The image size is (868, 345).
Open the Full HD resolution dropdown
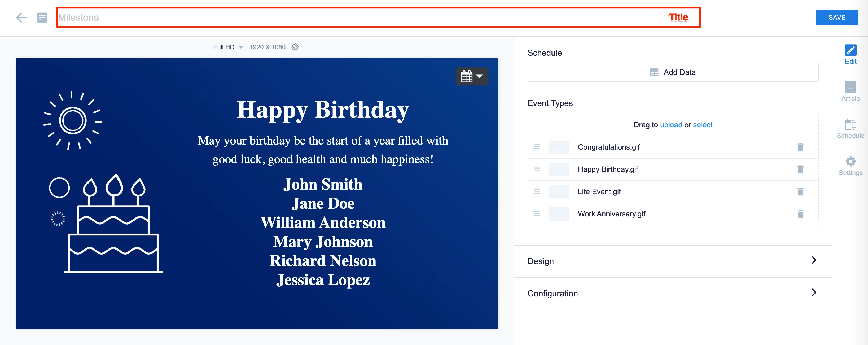coord(227,47)
